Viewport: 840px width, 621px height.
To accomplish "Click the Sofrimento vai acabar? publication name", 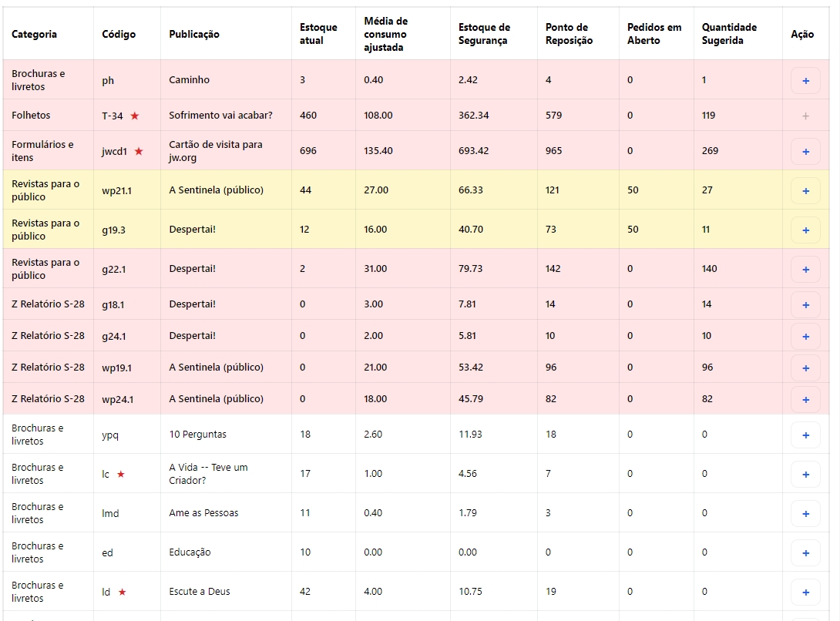I will [x=220, y=116].
